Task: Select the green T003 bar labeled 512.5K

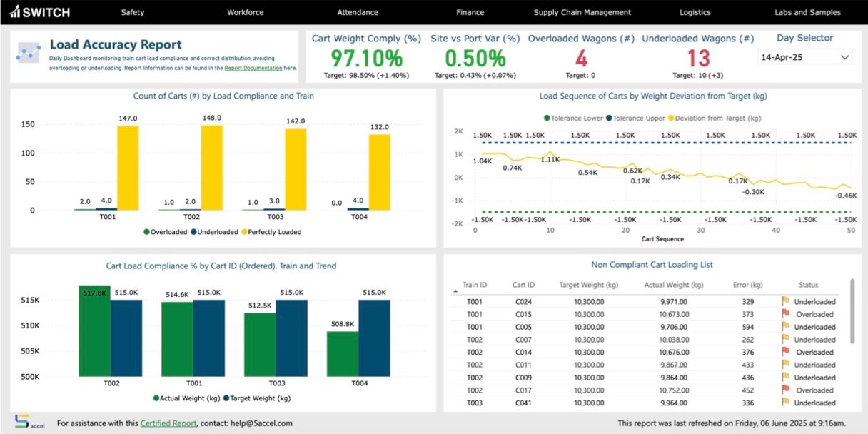Action: [260, 345]
